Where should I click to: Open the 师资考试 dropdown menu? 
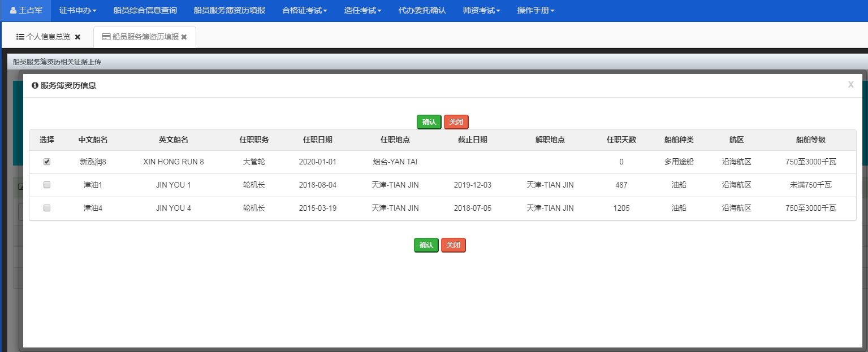point(481,10)
